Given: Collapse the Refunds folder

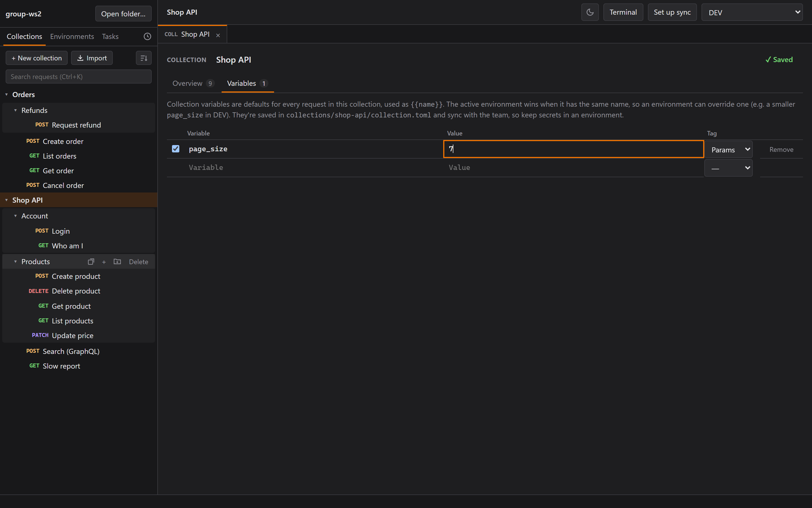Looking at the screenshot, I should [x=16, y=111].
